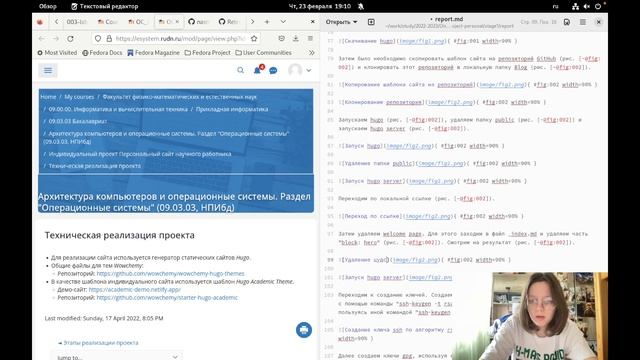Close the active browser tab

[x=177, y=22]
